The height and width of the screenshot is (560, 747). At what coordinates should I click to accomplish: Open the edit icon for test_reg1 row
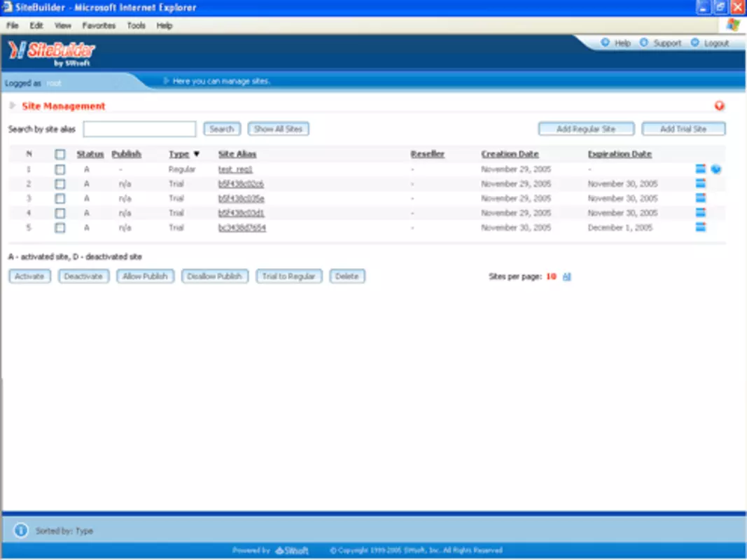(700, 169)
